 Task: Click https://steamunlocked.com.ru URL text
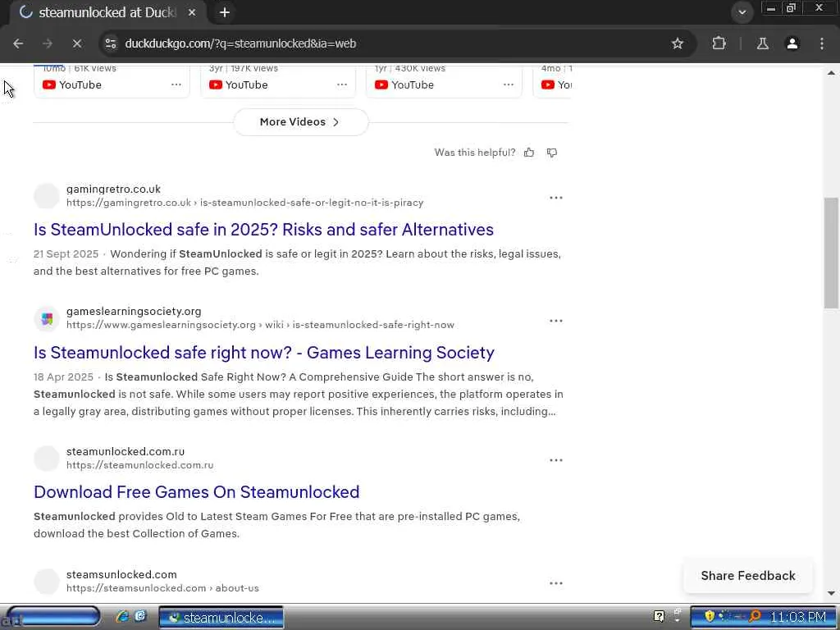(139, 465)
